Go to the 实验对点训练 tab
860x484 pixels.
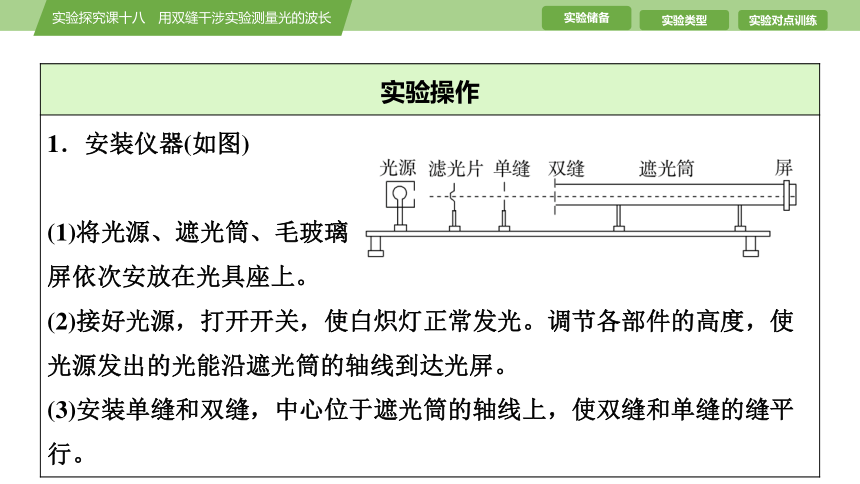(783, 20)
